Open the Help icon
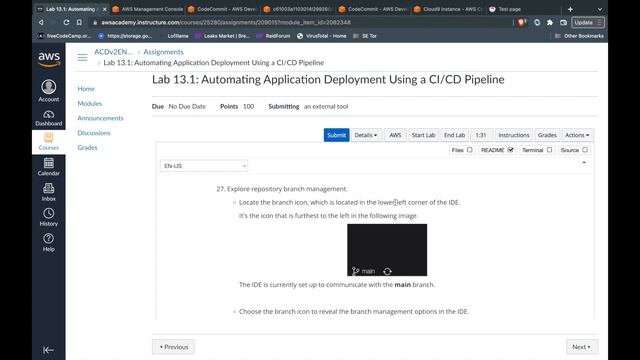 point(49,242)
